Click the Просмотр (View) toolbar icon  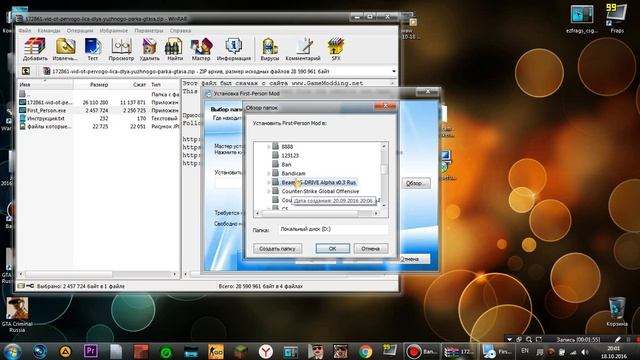pyautogui.click(x=121, y=49)
